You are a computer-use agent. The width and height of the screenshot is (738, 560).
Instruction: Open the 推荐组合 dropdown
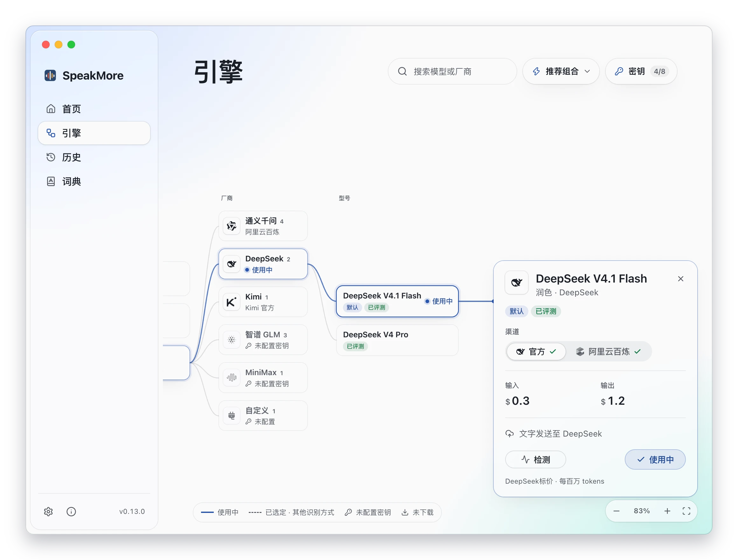click(561, 71)
